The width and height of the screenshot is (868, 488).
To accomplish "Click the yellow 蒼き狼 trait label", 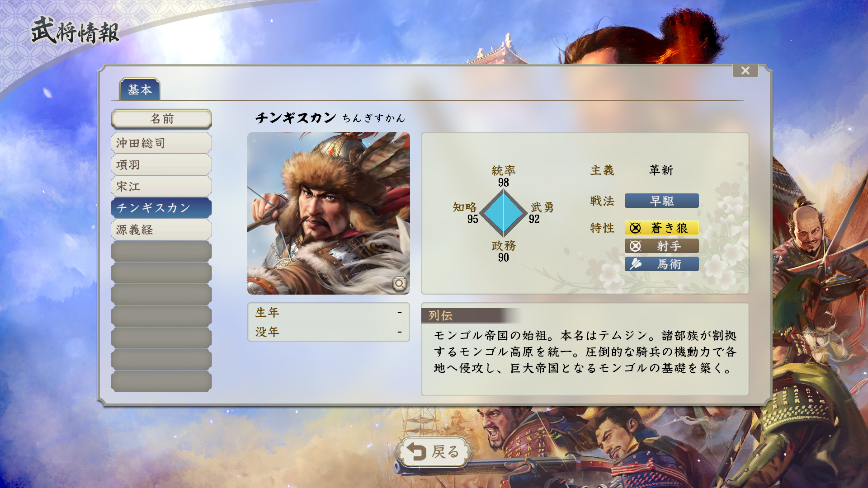I will click(661, 228).
